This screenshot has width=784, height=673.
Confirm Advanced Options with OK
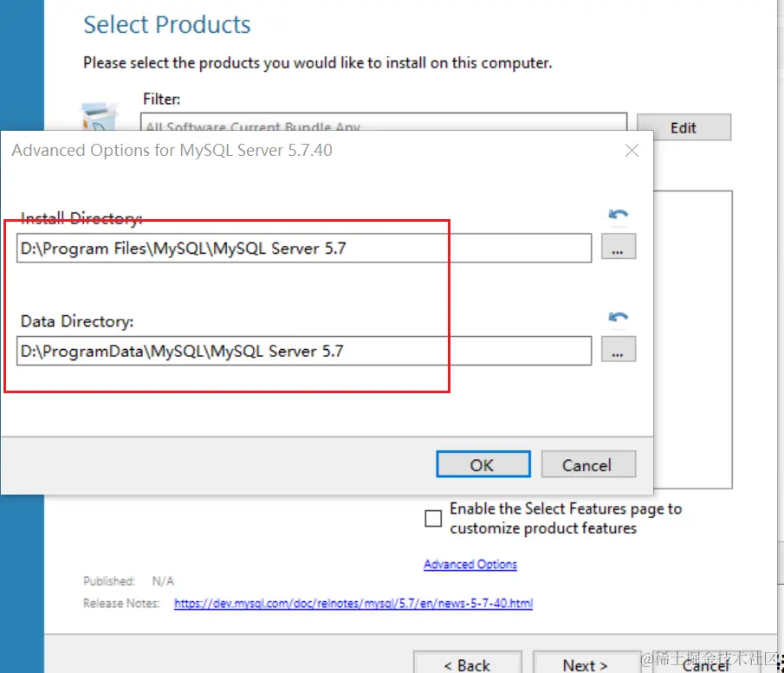(x=483, y=464)
